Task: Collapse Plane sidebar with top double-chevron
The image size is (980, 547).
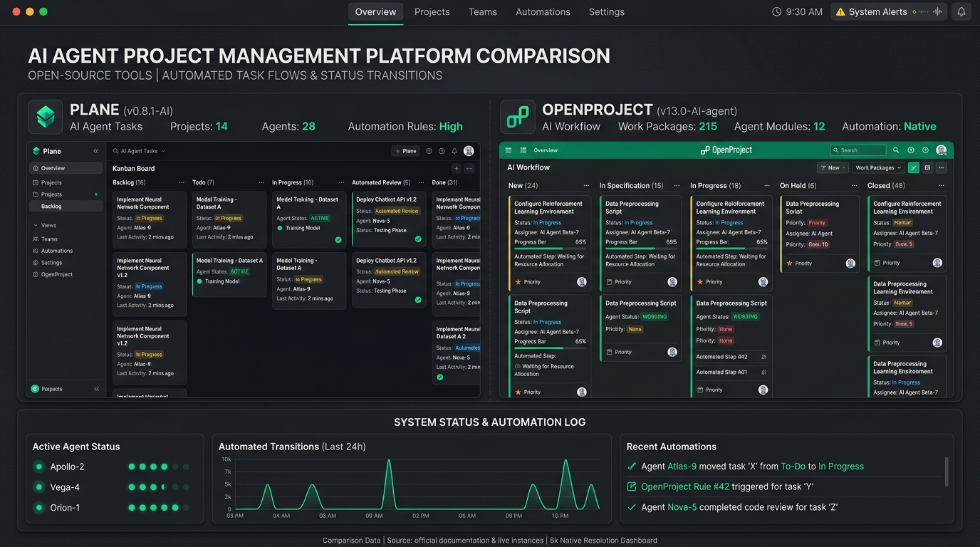Action: (x=96, y=151)
